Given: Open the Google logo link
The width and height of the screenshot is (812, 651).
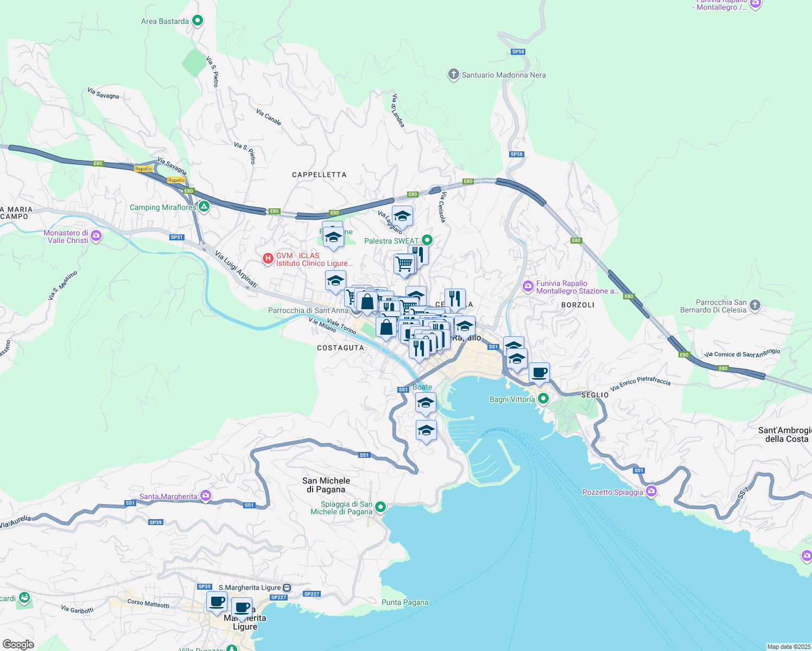Looking at the screenshot, I should point(18,644).
